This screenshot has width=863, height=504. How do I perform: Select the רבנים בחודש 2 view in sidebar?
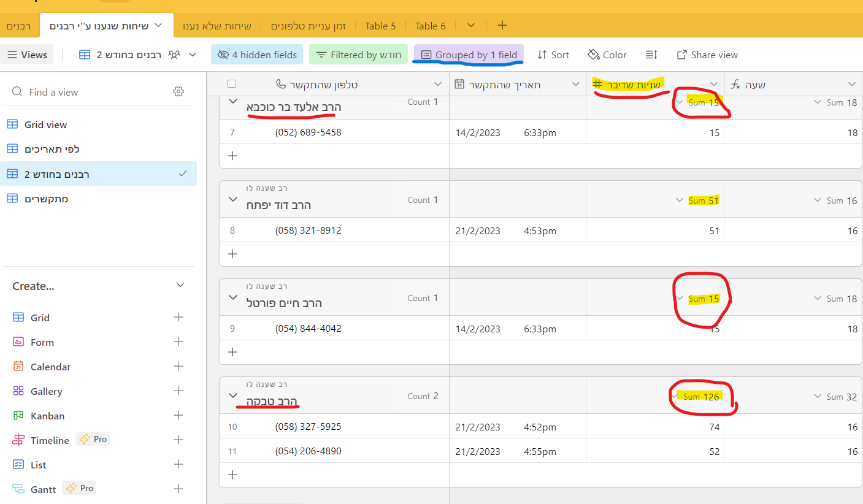click(x=99, y=174)
